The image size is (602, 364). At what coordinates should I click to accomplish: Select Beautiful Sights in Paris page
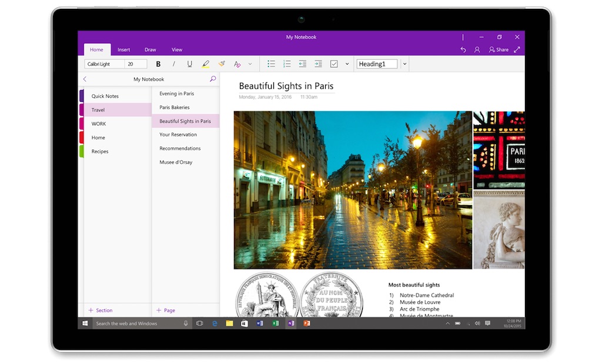[x=185, y=121]
